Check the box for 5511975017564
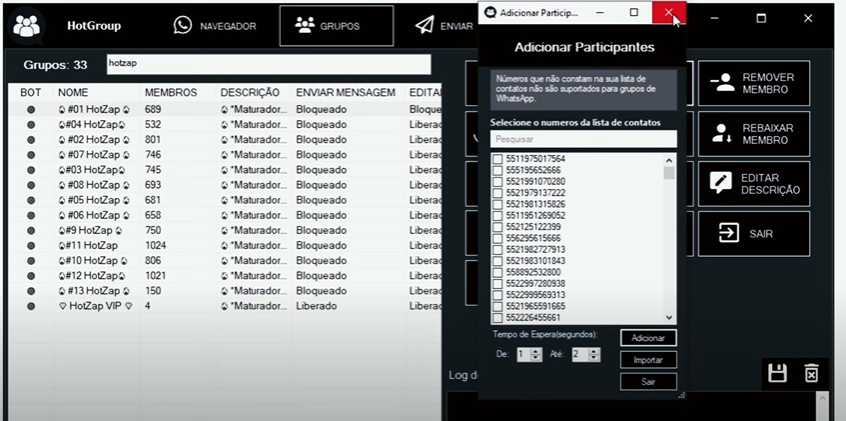This screenshot has width=846, height=421. (x=497, y=159)
